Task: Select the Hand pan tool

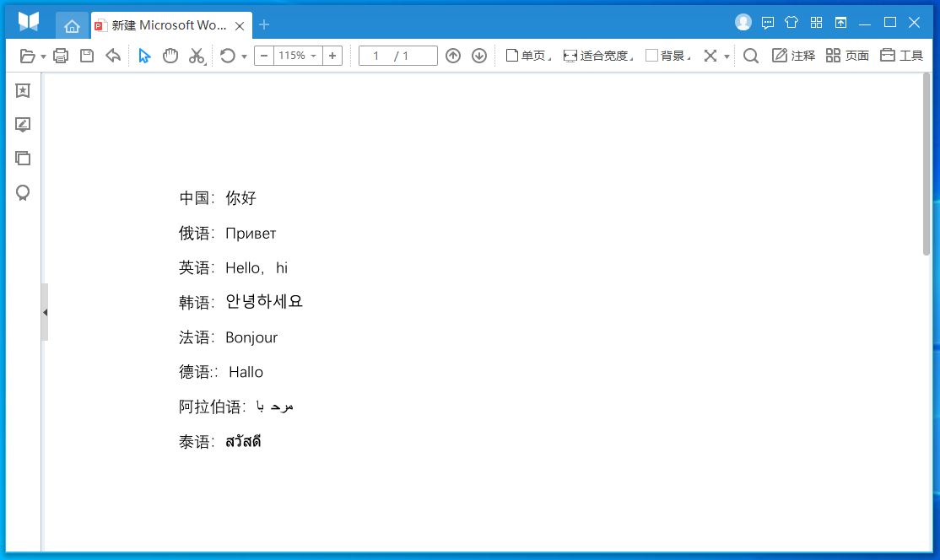Action: (x=170, y=55)
